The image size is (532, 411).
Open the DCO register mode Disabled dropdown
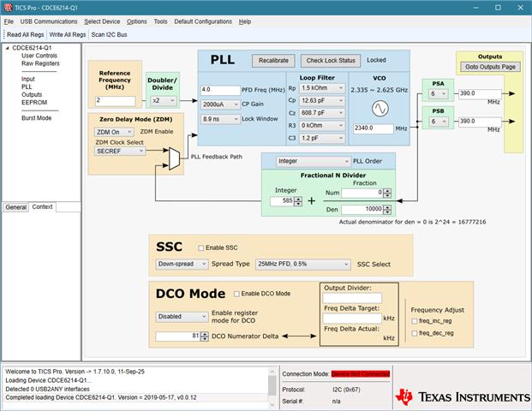point(182,317)
